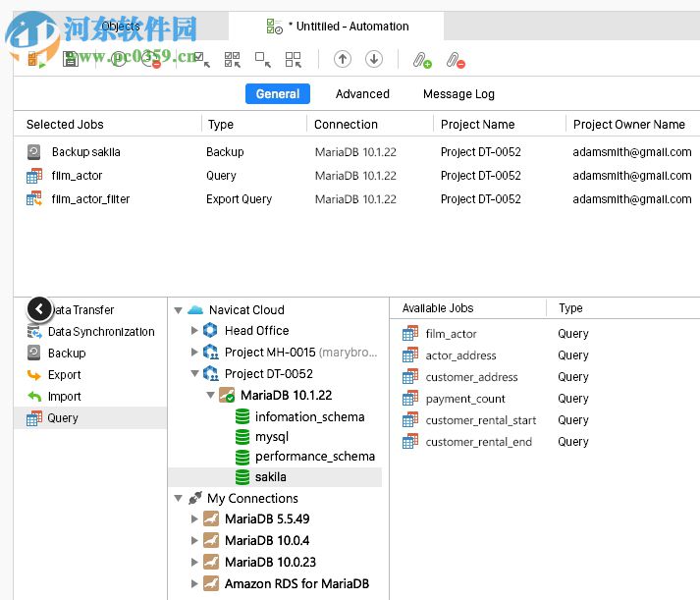
Task: Click the sakila database icon
Action: (242, 477)
